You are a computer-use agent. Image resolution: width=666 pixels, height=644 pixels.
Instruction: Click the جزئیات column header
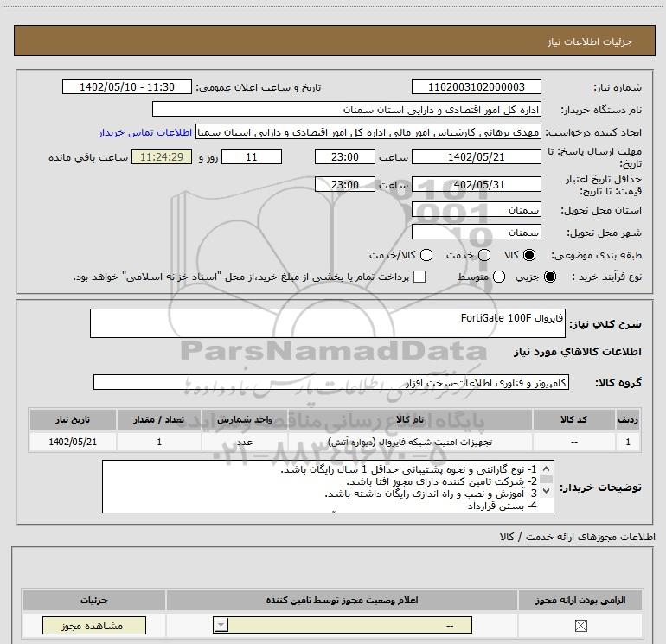[94, 600]
